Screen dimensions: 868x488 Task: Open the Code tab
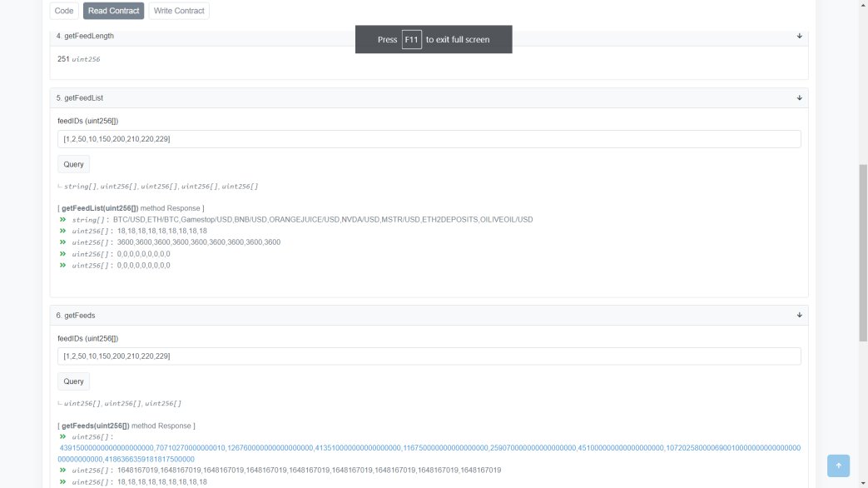(x=64, y=11)
